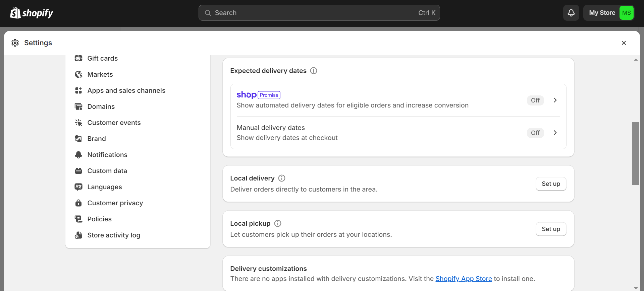Image resolution: width=644 pixels, height=291 pixels.
Task: Click info icon beside Local delivery
Action: tap(282, 178)
